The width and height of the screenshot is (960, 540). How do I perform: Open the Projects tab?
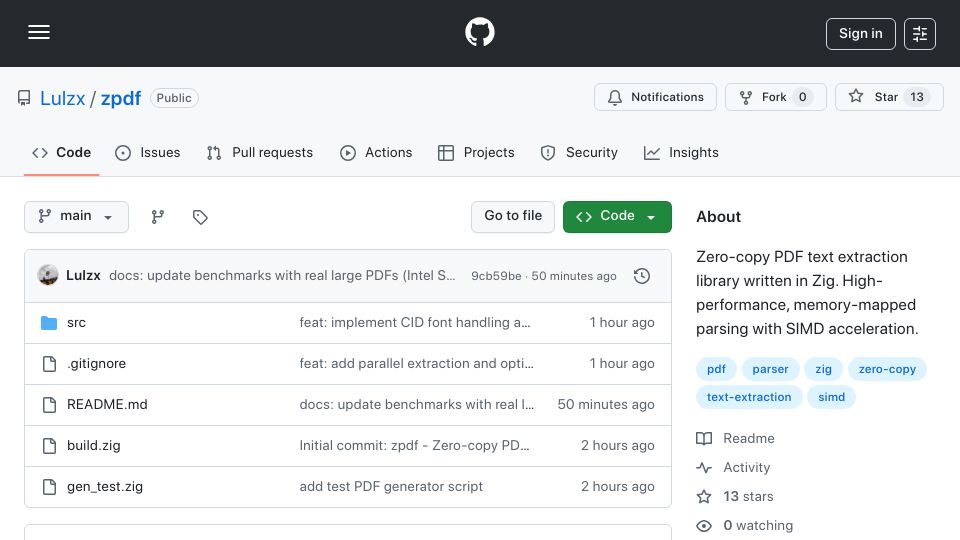coord(476,152)
